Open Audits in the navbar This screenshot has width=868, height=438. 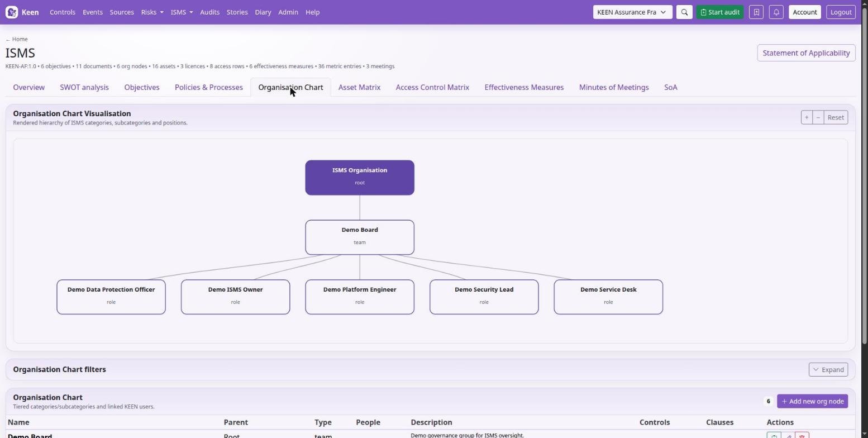(210, 12)
